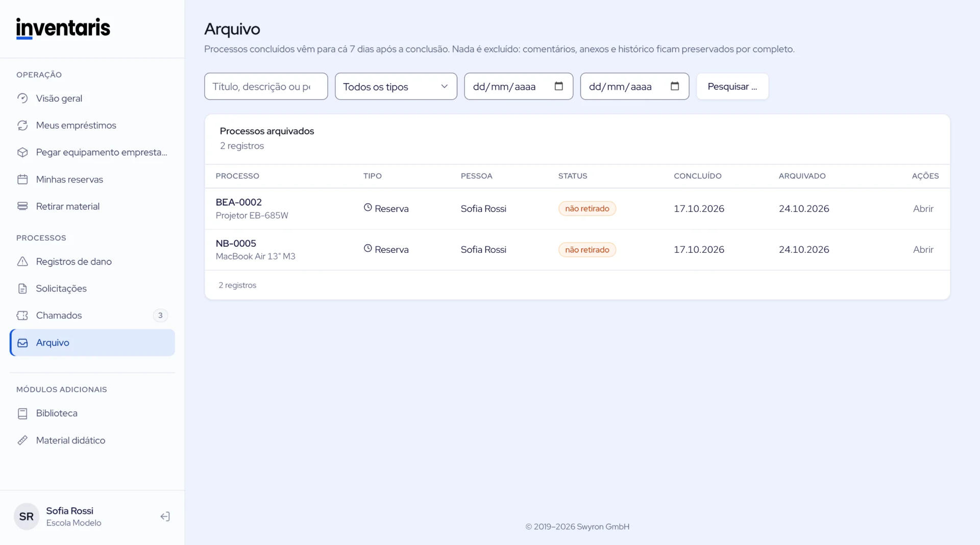The width and height of the screenshot is (980, 545).
Task: Click the second dd/mm/aaaa date input
Action: [x=634, y=86]
